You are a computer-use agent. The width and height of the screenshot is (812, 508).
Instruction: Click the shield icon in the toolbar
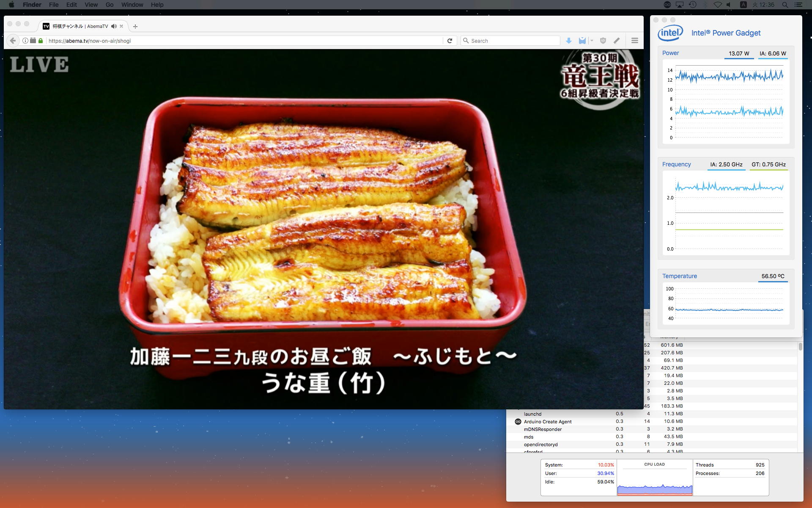[x=603, y=41]
